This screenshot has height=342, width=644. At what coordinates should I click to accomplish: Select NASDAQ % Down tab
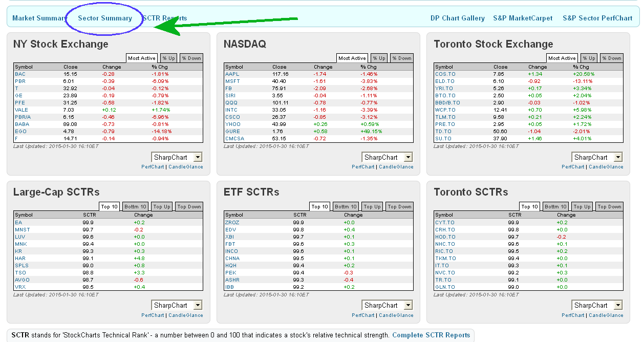(x=402, y=58)
